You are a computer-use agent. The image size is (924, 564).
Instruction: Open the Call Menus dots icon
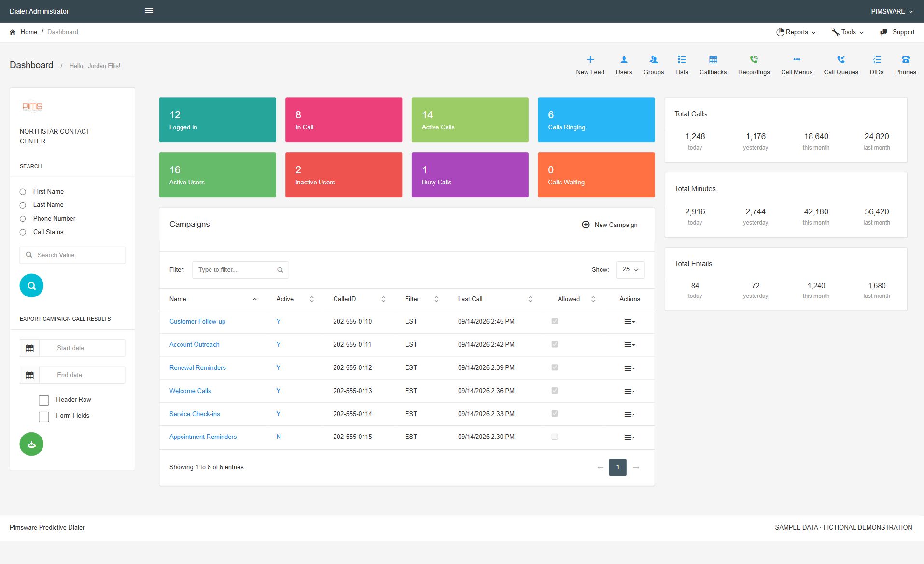click(797, 60)
